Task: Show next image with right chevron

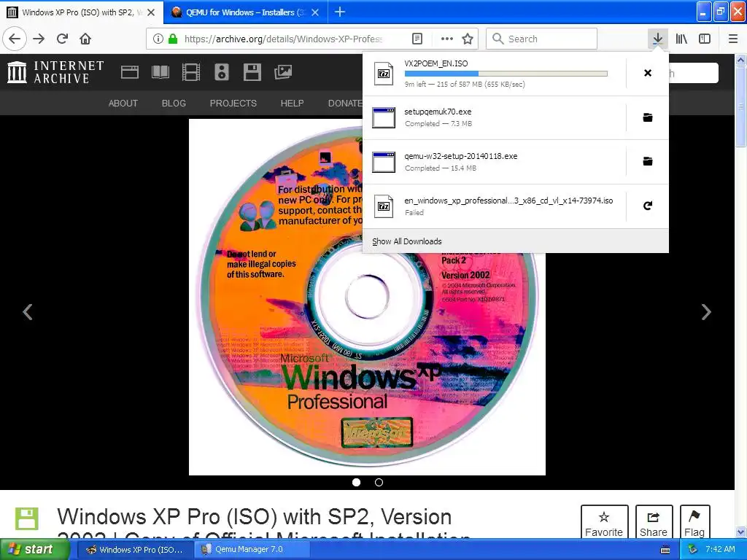Action: click(x=706, y=312)
